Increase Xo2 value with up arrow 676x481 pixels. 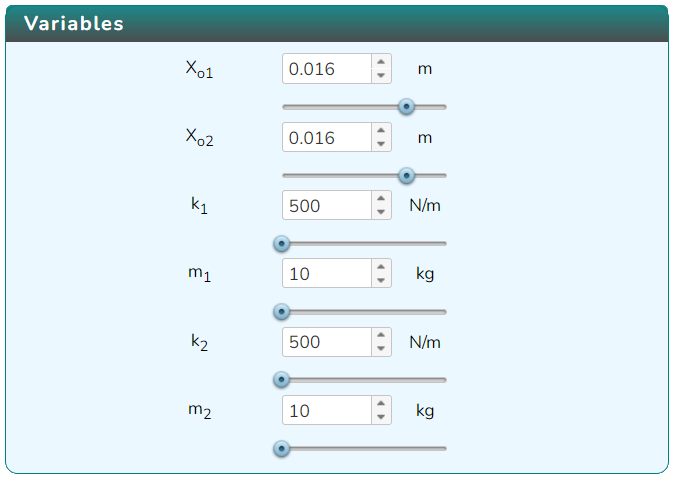(x=381, y=131)
